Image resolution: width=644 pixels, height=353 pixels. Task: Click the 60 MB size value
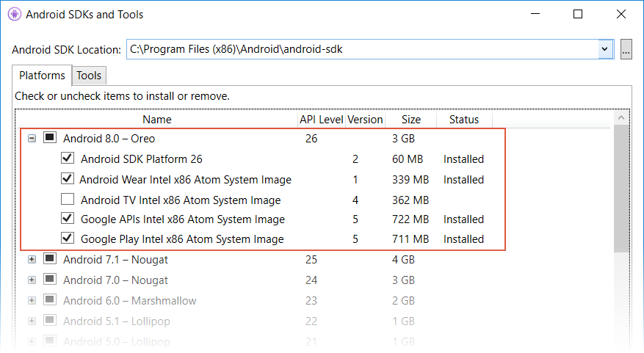(x=408, y=159)
